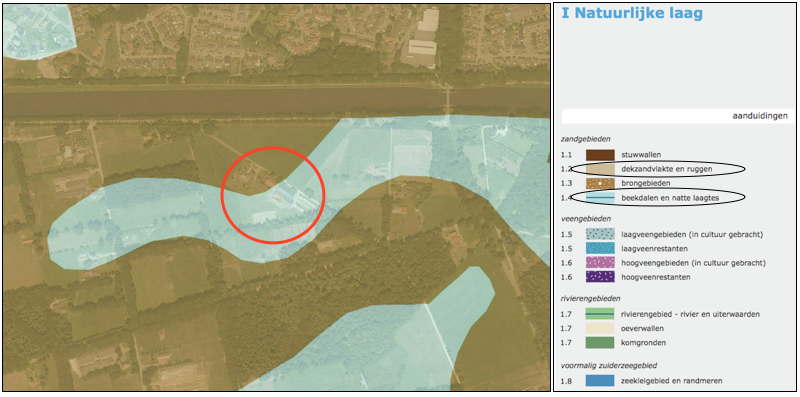Select zeekleigebied en randmeren blue swatch
Viewport: 800px width, 397px height.
point(600,381)
